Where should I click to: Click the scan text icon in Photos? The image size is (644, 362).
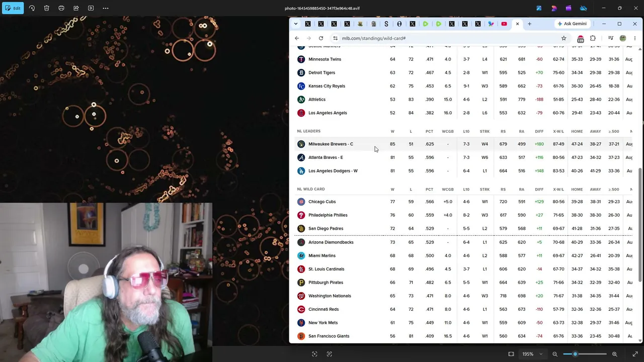(330, 354)
